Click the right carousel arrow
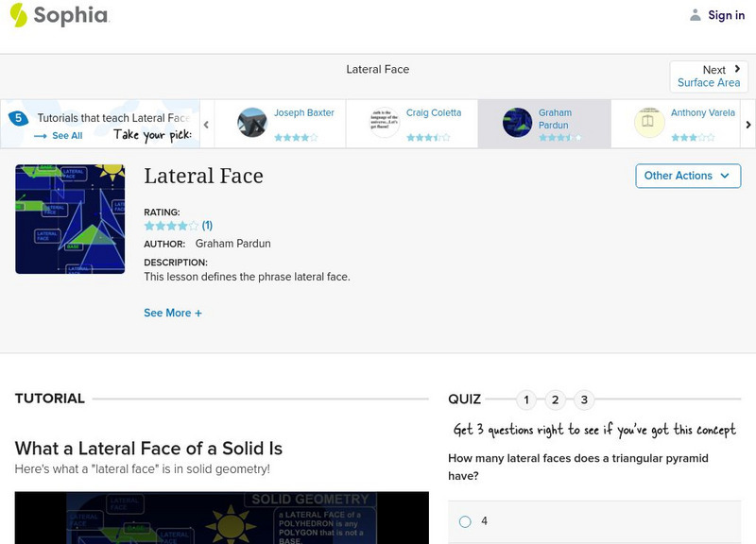 click(x=747, y=123)
